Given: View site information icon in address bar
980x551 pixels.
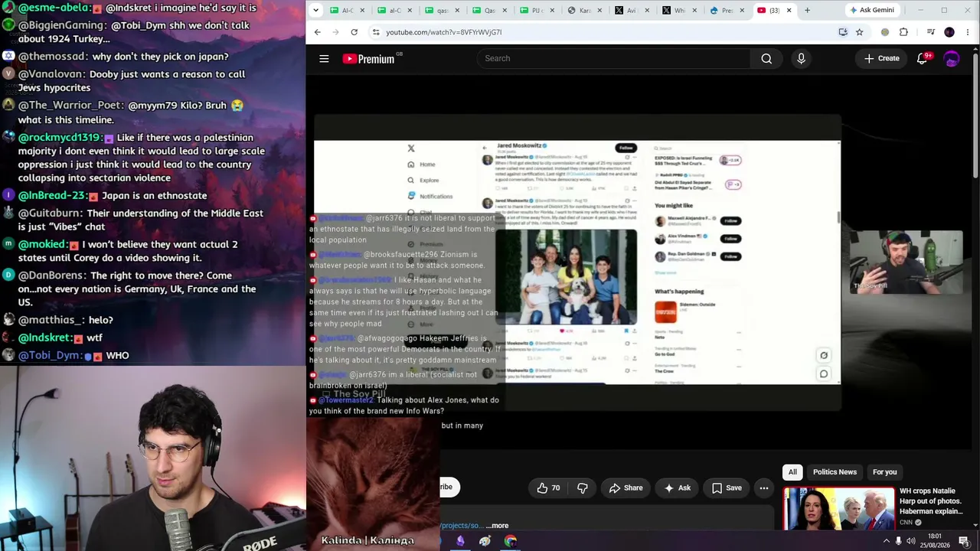Looking at the screenshot, I should tap(375, 32).
